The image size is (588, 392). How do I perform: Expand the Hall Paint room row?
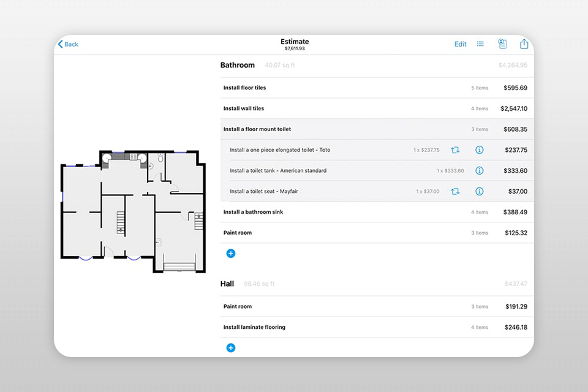pos(377,306)
